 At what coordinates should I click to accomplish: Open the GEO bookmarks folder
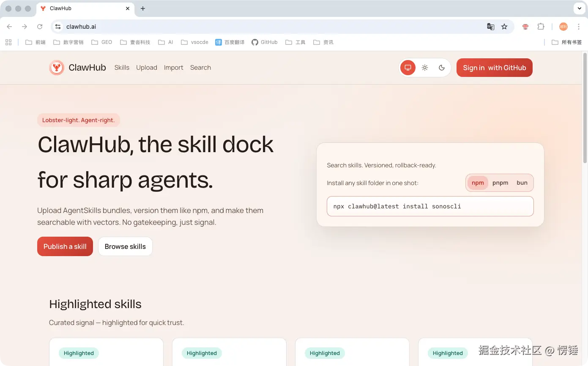pyautogui.click(x=102, y=42)
